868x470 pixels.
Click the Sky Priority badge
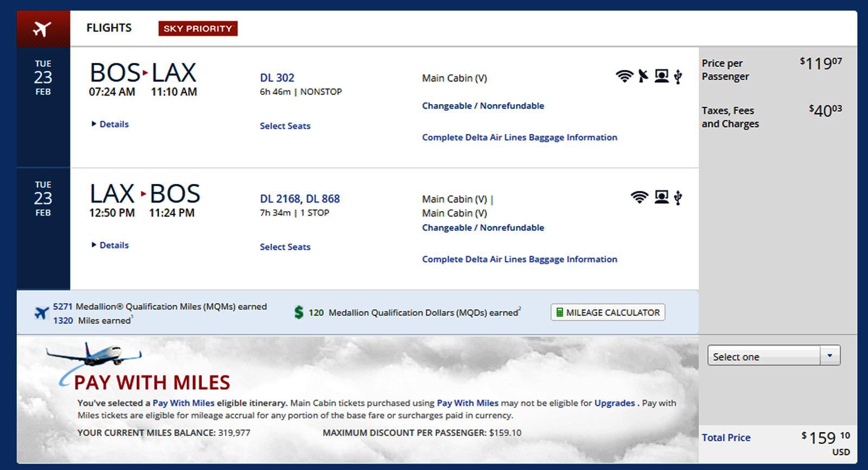pos(197,29)
